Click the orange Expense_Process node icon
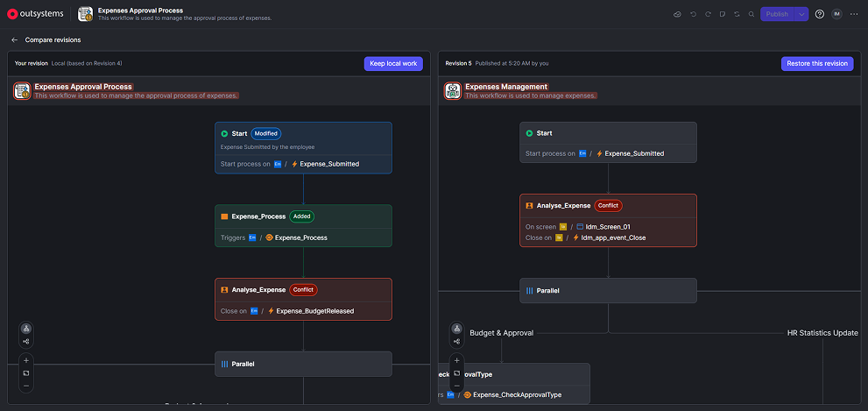868x411 pixels. tap(224, 216)
